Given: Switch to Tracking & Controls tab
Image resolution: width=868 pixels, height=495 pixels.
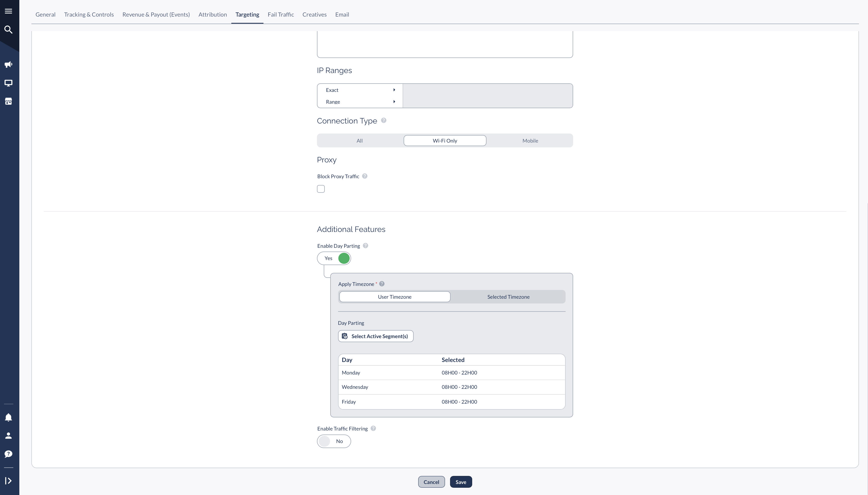Looking at the screenshot, I should click(89, 14).
